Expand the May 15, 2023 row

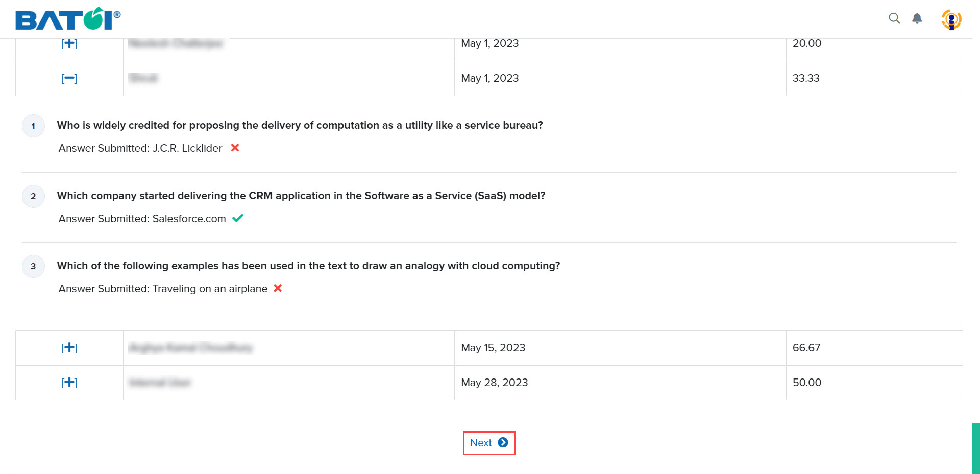pyautogui.click(x=69, y=348)
